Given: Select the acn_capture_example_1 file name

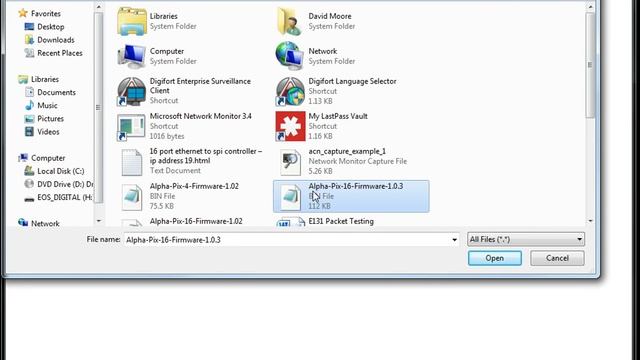Looking at the screenshot, I should point(347,151).
